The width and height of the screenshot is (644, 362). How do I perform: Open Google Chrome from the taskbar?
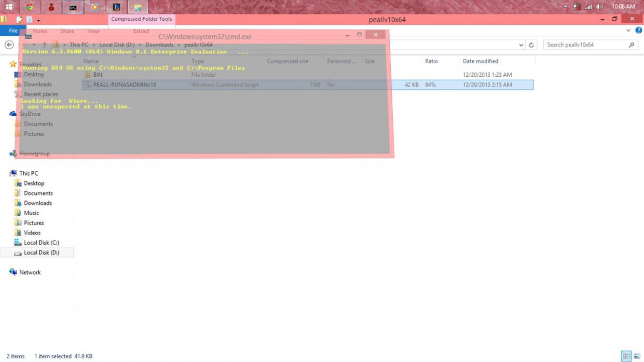pyautogui.click(x=30, y=7)
